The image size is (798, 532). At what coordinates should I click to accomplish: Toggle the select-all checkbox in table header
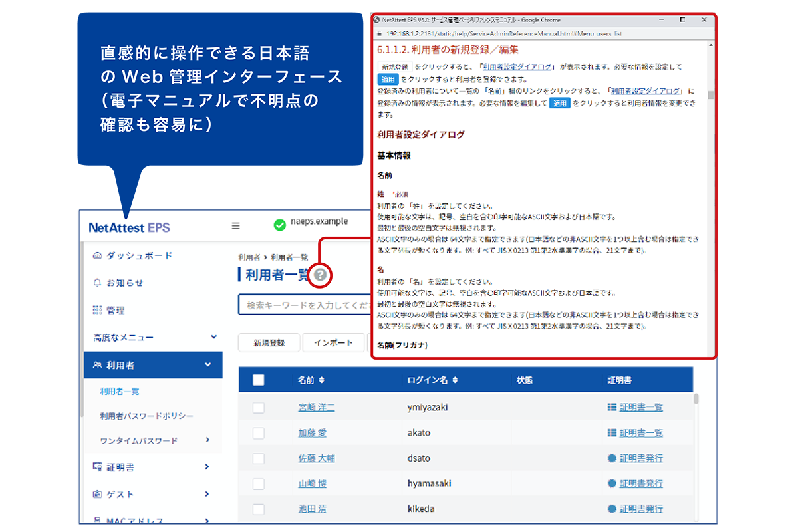[x=259, y=380]
